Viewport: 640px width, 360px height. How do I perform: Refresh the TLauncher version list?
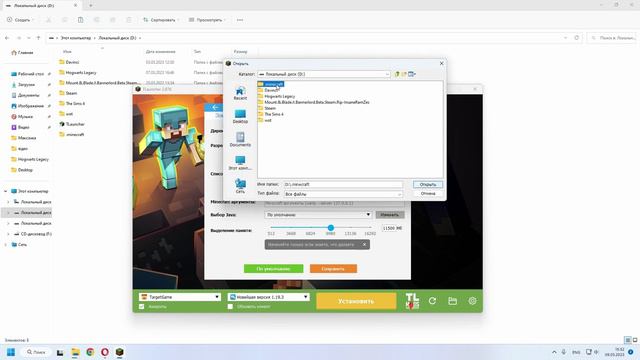(432, 301)
